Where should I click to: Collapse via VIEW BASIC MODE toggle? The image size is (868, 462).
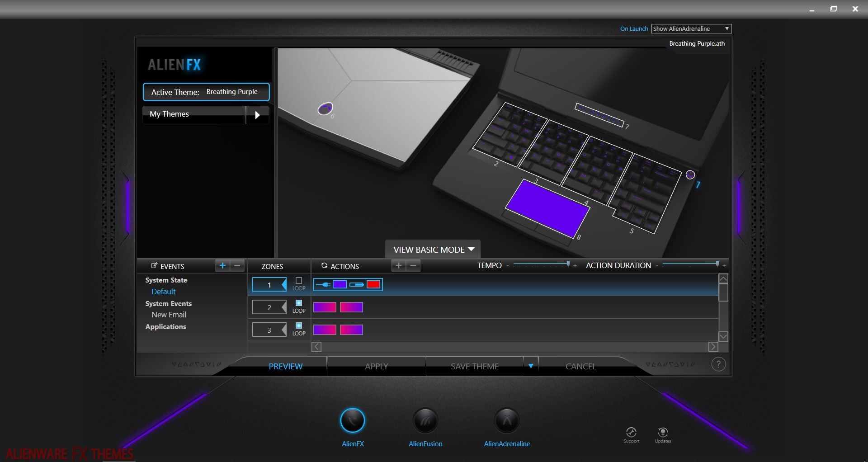tap(433, 250)
